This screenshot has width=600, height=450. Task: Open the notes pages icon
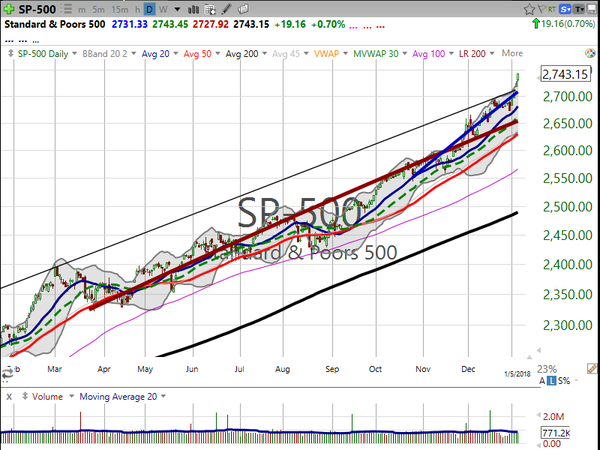(243, 9)
